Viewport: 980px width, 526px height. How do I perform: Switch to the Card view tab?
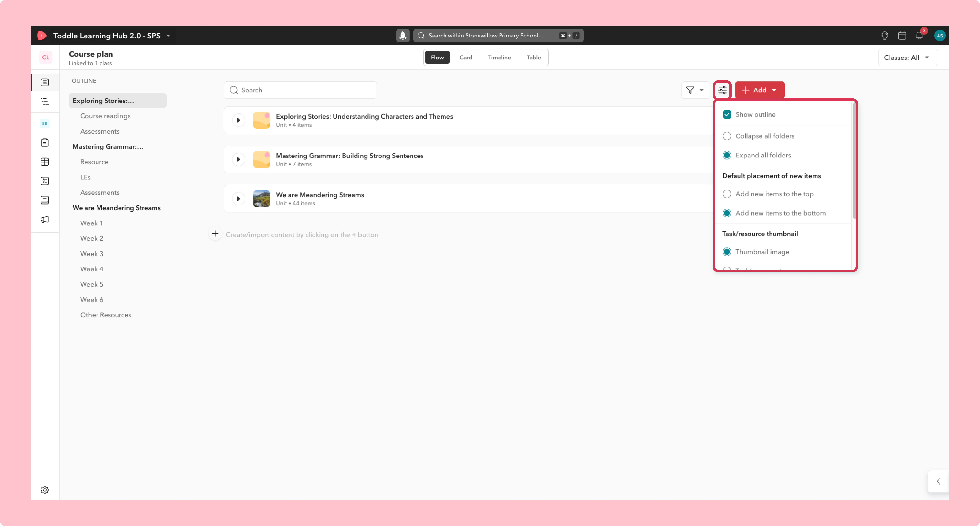click(x=466, y=57)
